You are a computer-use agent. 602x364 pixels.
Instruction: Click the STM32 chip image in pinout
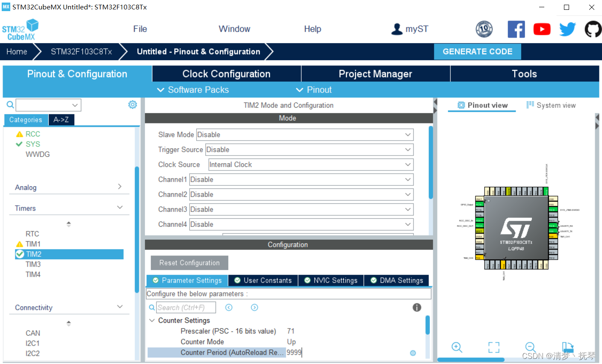(516, 228)
